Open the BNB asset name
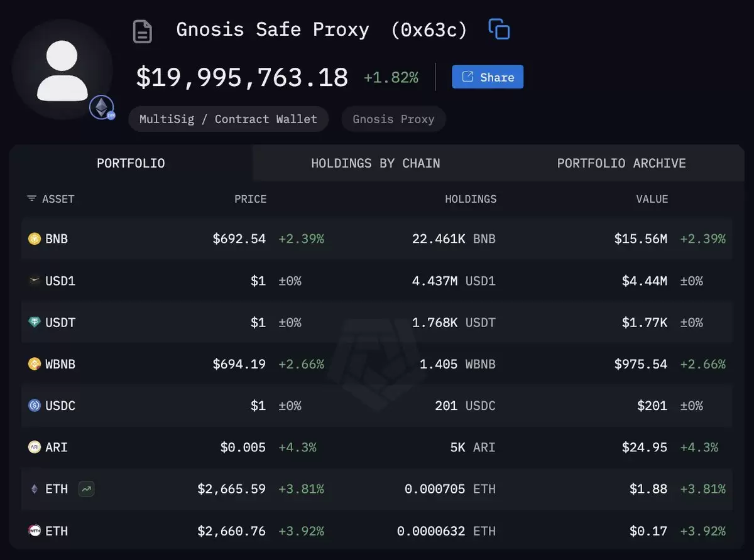The width and height of the screenshot is (754, 560). click(57, 239)
